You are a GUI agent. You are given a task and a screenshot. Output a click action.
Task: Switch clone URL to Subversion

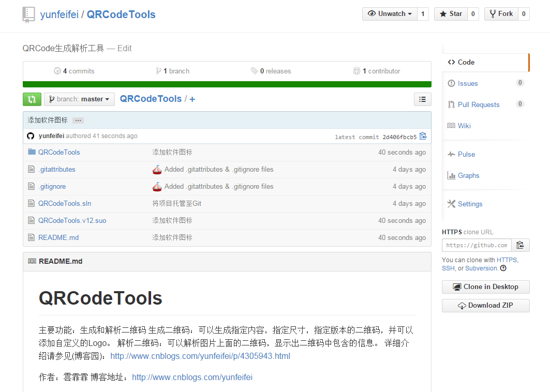[x=481, y=268]
